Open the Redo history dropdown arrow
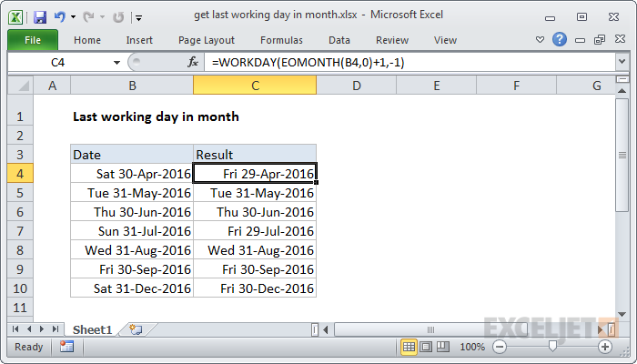 click(102, 17)
